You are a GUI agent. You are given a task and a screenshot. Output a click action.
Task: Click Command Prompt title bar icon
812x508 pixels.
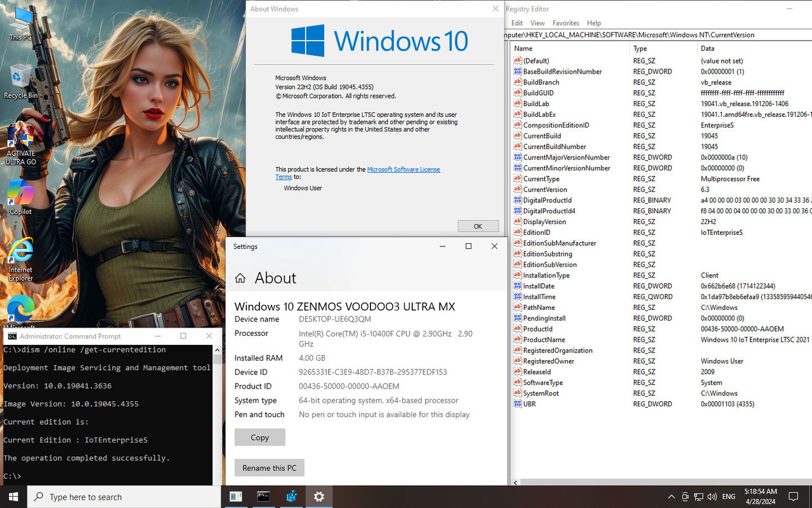(12, 336)
